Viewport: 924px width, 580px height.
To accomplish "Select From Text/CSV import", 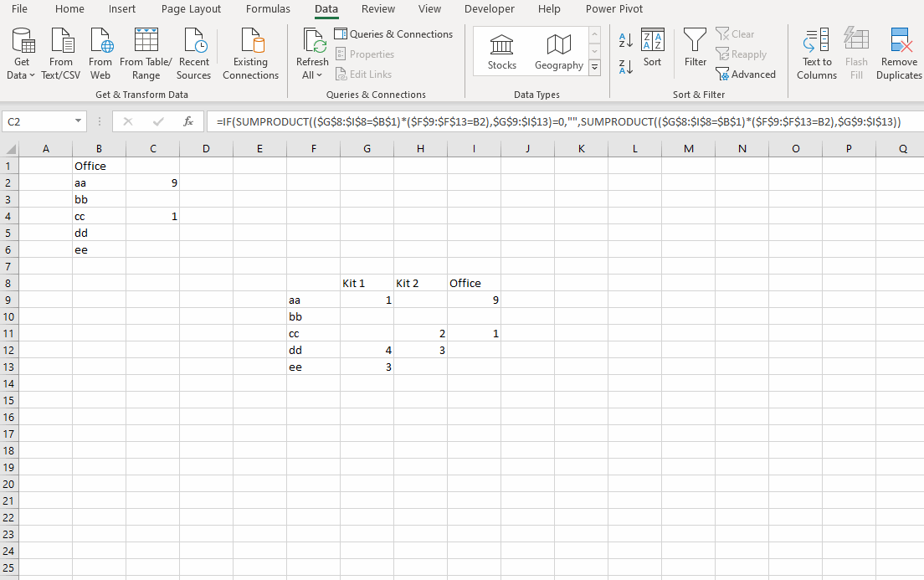I will (60, 52).
